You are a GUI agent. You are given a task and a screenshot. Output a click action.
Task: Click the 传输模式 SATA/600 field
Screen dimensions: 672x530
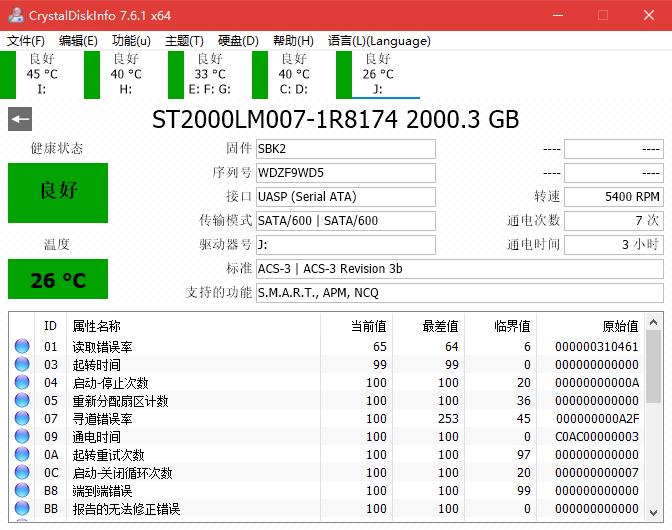click(x=346, y=221)
